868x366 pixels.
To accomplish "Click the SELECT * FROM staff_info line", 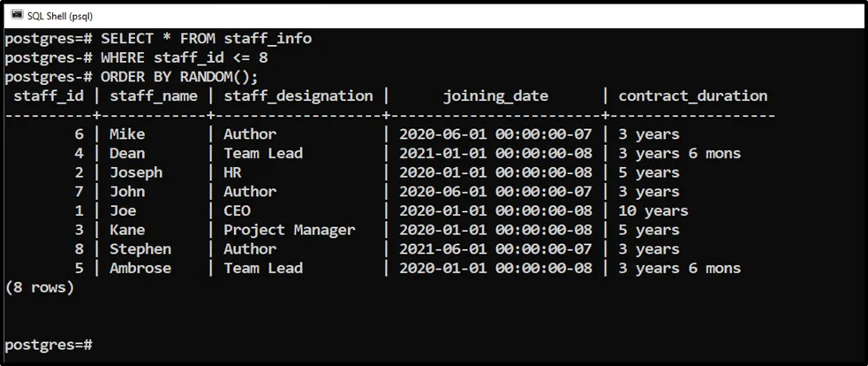I will (x=206, y=39).
